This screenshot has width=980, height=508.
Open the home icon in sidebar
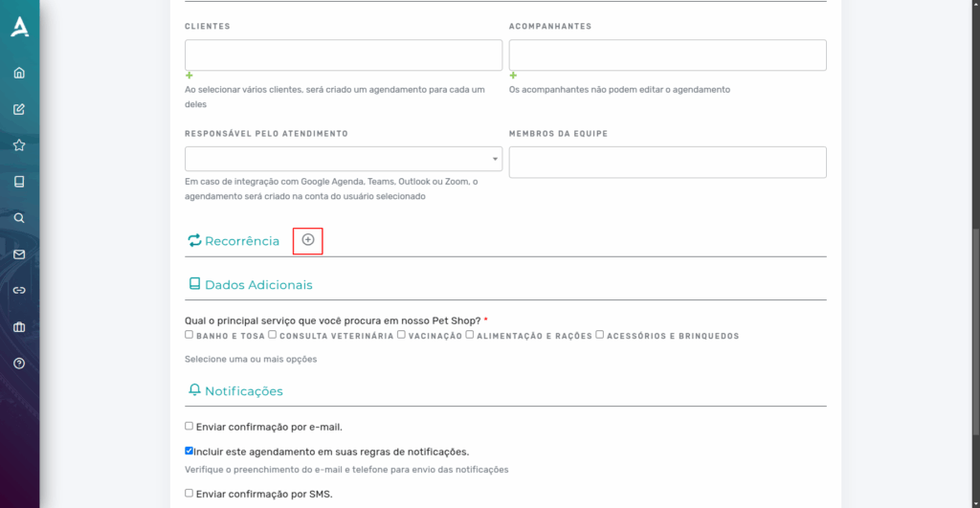tap(19, 73)
